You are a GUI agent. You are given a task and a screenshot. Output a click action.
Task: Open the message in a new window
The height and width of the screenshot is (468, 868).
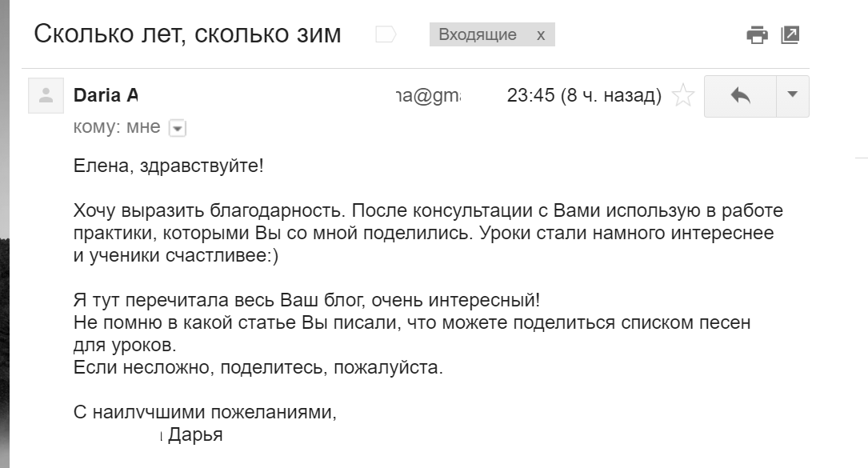click(x=790, y=35)
